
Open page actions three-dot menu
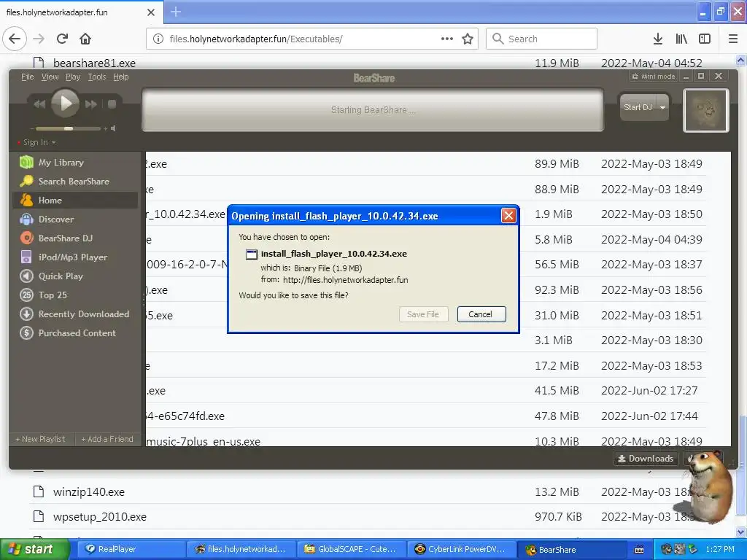pyautogui.click(x=447, y=39)
